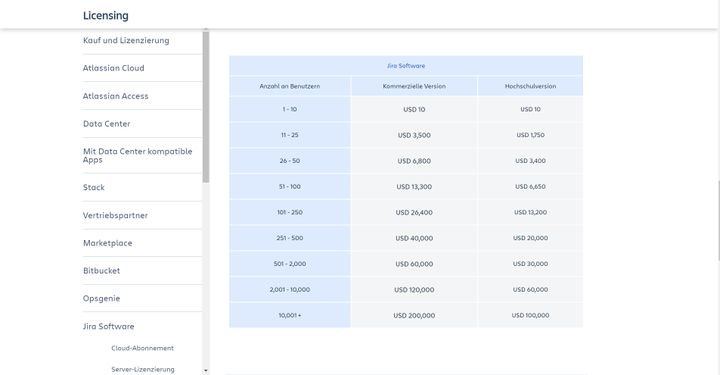The image size is (720, 375).
Task: Open Data Center sidebar entry
Action: coord(107,123)
